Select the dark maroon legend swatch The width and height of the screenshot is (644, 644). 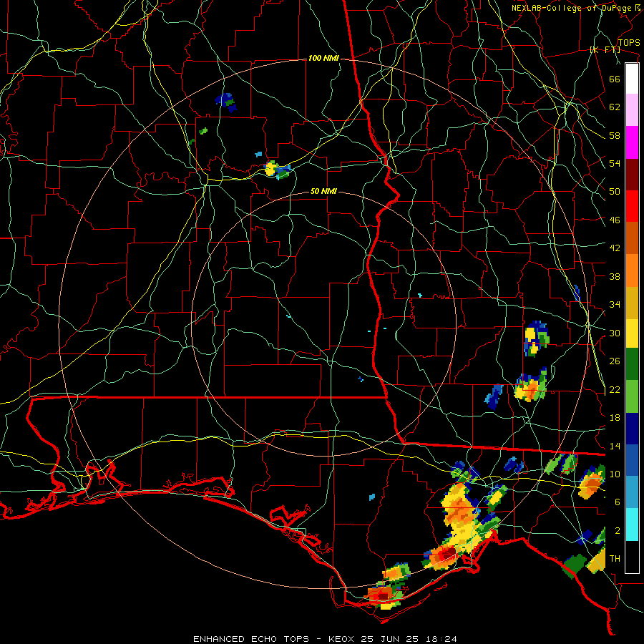(632, 175)
